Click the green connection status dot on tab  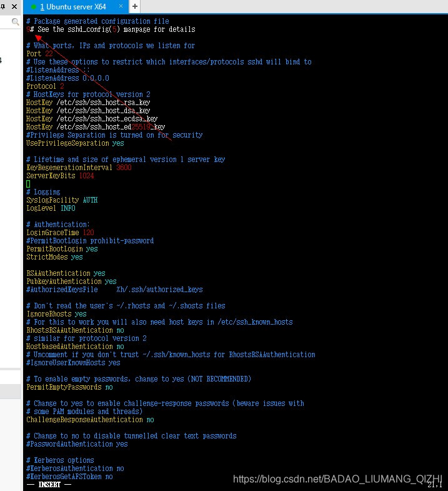tap(34, 7)
